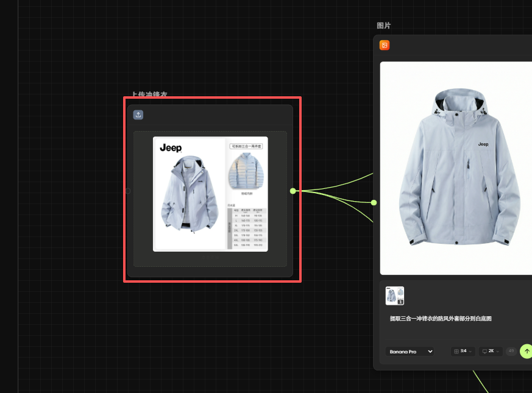
Task: Open the Banana Pro model dropdown
Action: tap(410, 352)
